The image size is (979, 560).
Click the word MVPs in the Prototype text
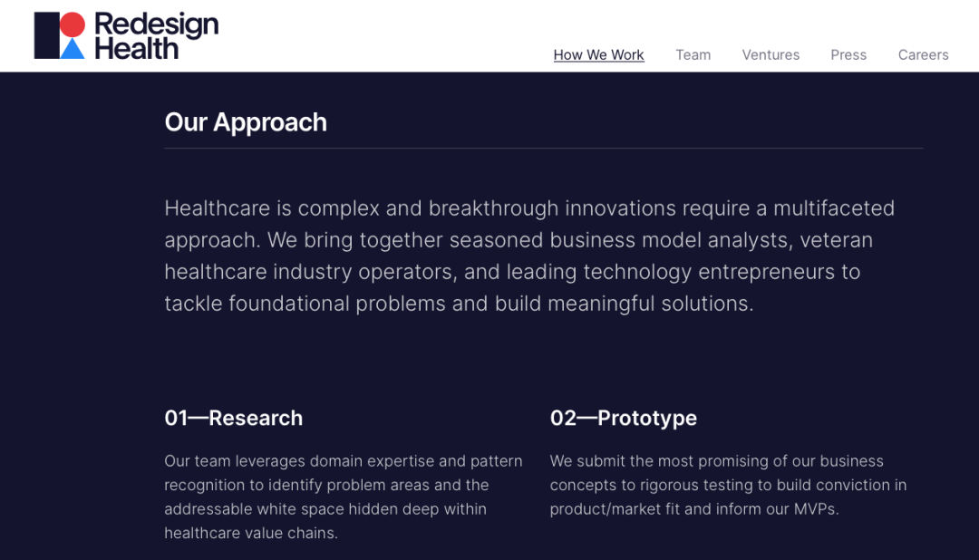click(x=813, y=509)
